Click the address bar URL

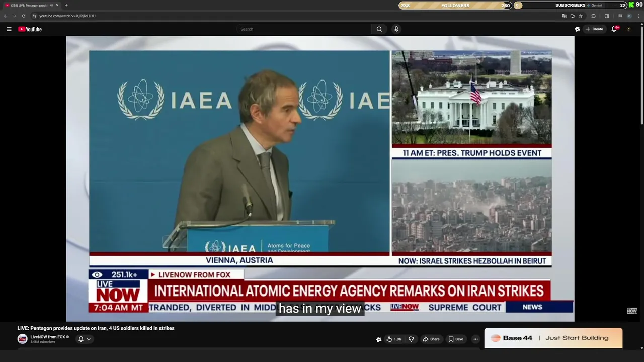(67, 16)
